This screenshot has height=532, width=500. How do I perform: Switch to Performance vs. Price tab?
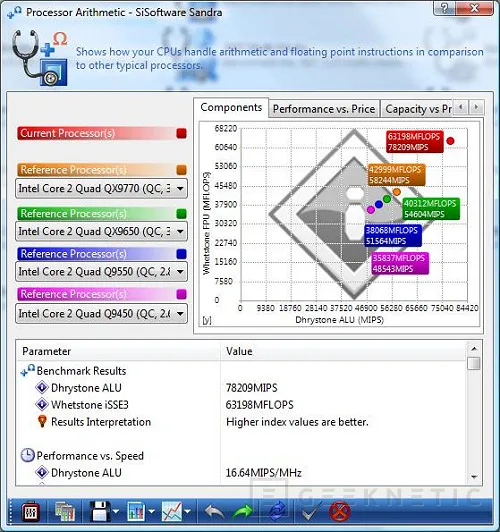coord(324,109)
